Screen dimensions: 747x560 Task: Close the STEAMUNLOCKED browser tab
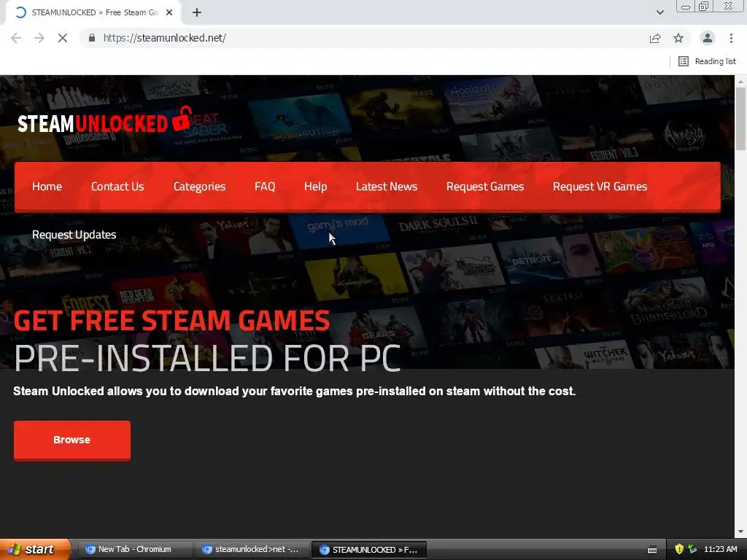pos(169,12)
